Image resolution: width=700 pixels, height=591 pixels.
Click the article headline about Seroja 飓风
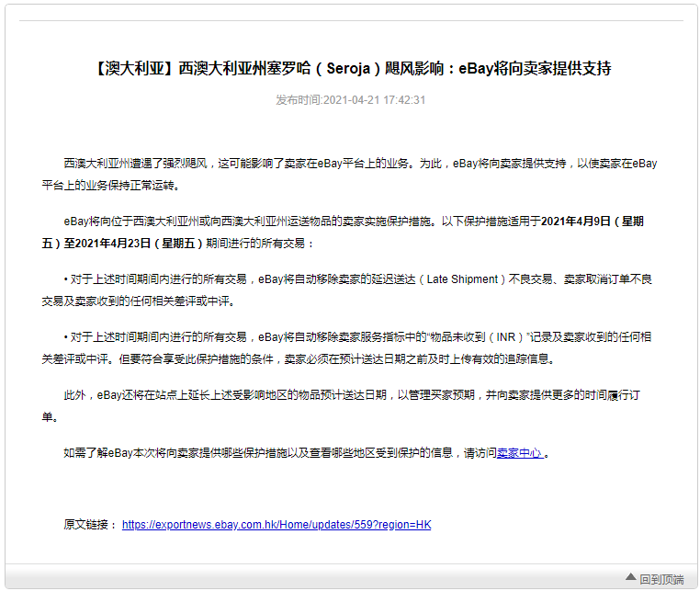tap(352, 68)
